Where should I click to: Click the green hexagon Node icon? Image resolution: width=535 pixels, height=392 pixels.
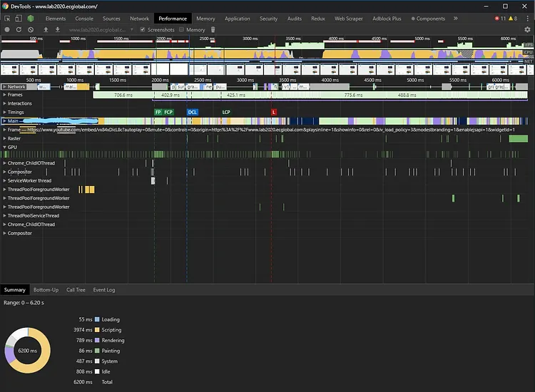[31, 19]
